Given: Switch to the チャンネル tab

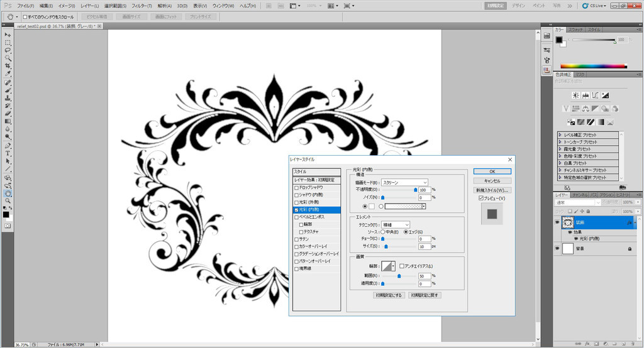Looking at the screenshot, I should (579, 195).
